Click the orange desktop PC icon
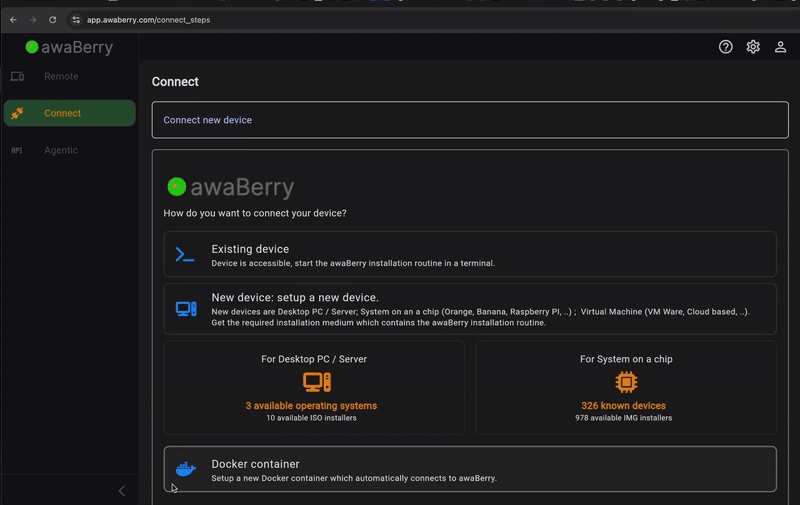Screen dimensions: 800x505 (317, 382)
